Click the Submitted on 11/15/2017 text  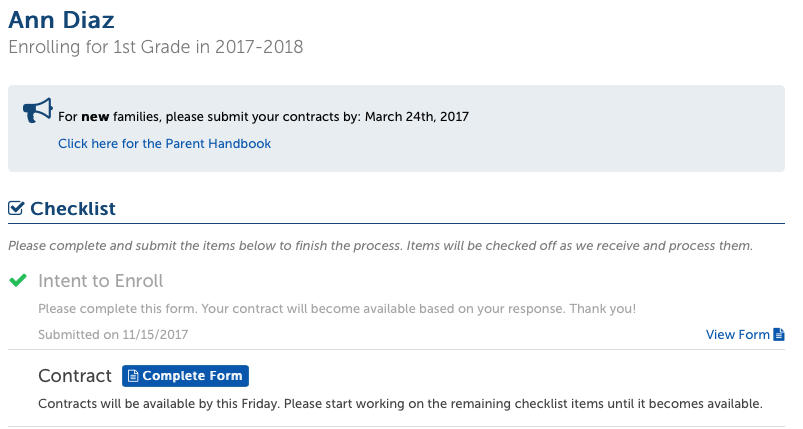[x=113, y=334]
